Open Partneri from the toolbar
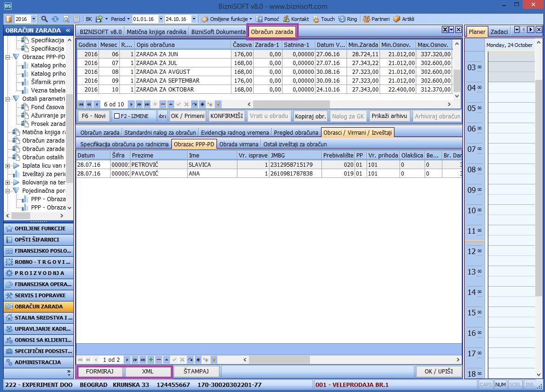Viewport: 545px width, 392px height. [x=376, y=19]
